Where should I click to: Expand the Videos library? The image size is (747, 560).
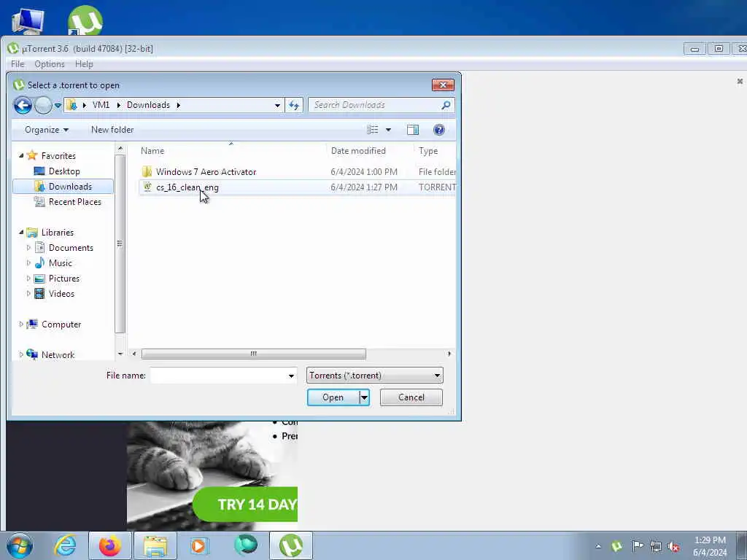(28, 293)
